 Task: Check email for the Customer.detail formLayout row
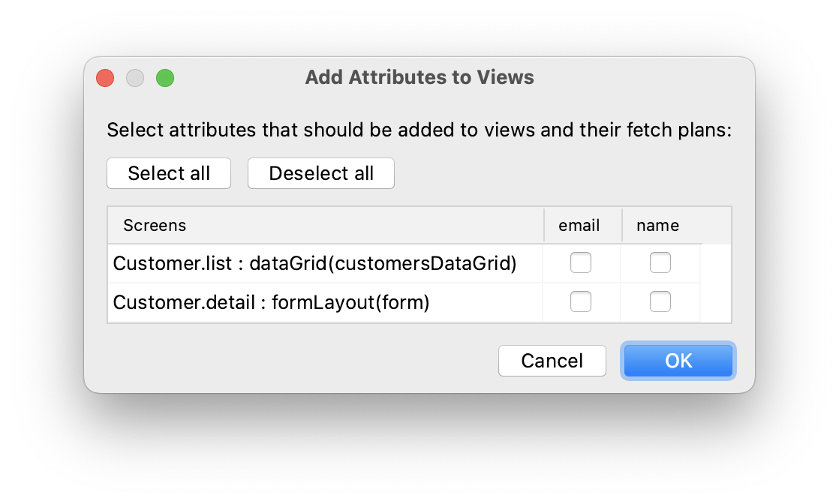pyautogui.click(x=582, y=301)
